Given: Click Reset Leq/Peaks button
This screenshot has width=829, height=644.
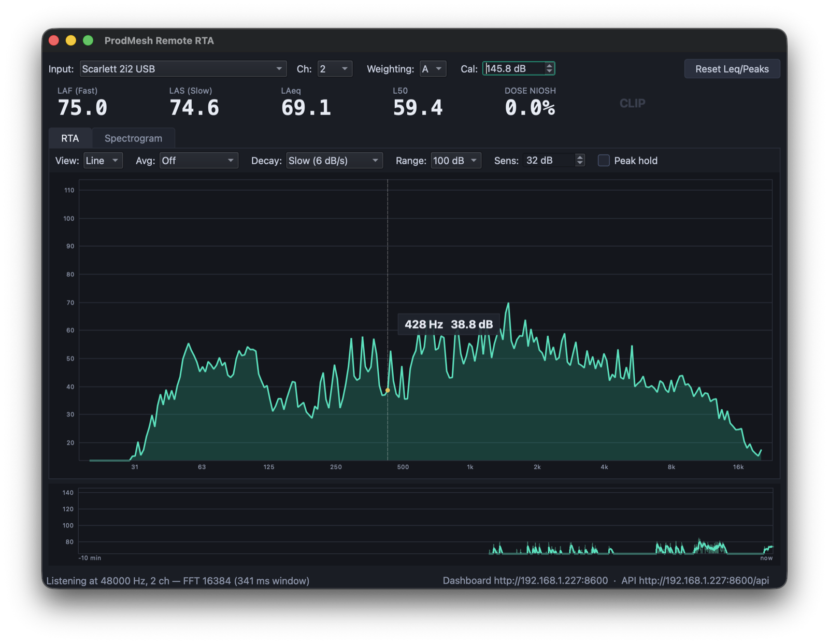Looking at the screenshot, I should coord(732,69).
